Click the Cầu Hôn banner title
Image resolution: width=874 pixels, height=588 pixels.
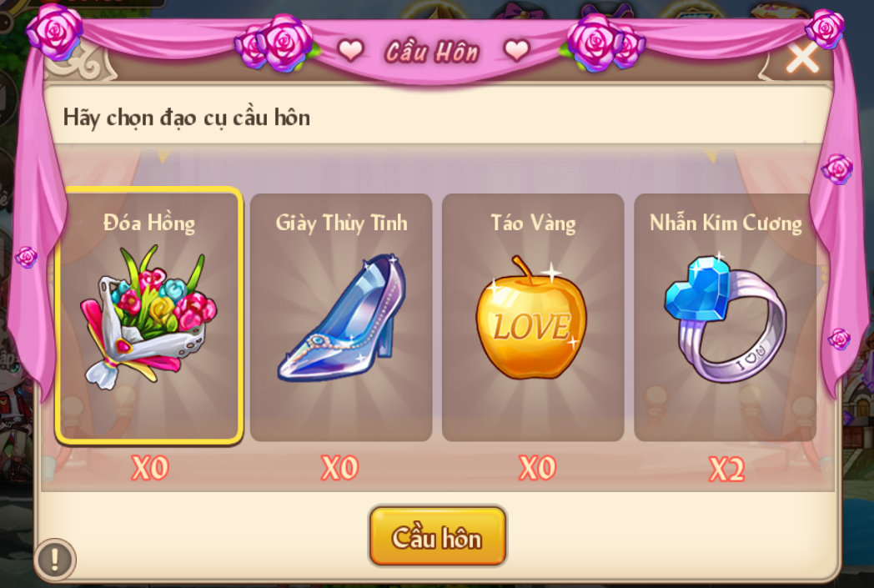coord(432,53)
